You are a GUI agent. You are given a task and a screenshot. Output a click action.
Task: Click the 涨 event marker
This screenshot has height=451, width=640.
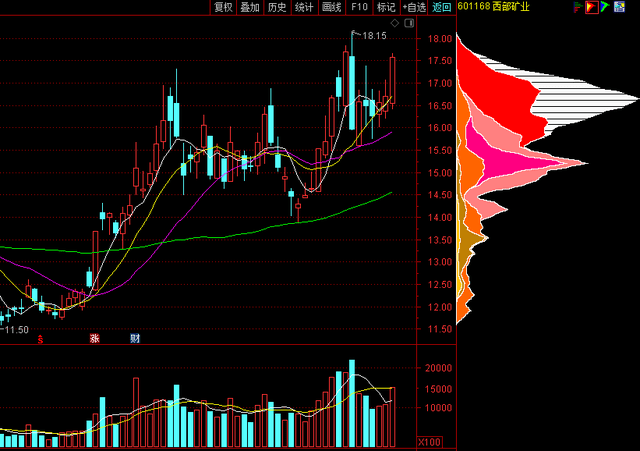click(x=95, y=338)
